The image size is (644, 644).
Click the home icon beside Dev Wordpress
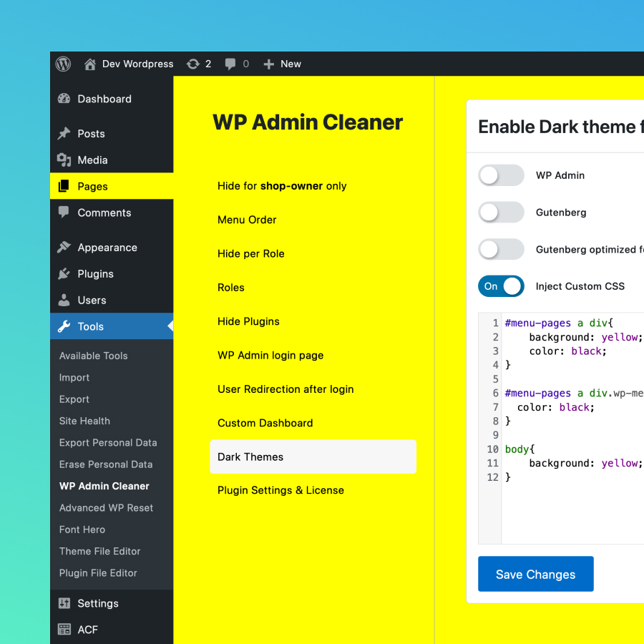coord(90,64)
